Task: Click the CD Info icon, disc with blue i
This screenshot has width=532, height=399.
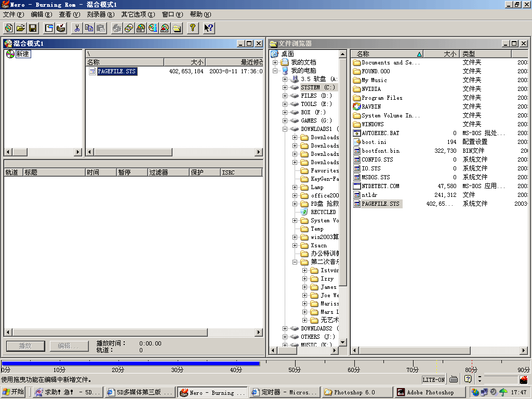Action: [x=153, y=28]
